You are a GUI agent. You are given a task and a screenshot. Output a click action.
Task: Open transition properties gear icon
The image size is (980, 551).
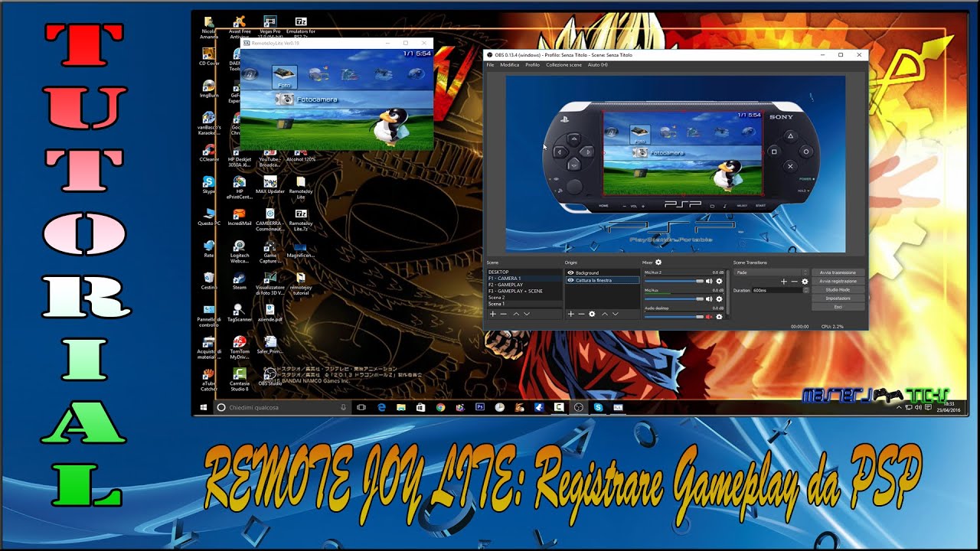pos(805,282)
